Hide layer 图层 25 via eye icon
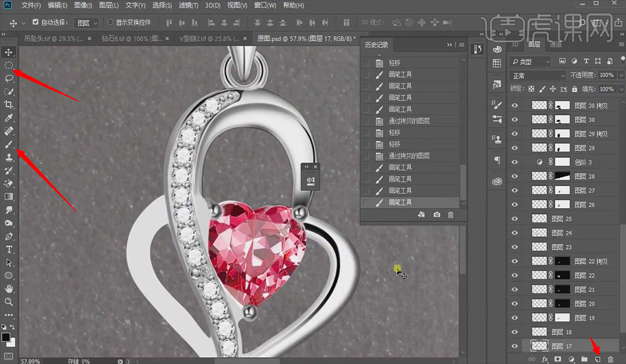 pyautogui.click(x=514, y=219)
